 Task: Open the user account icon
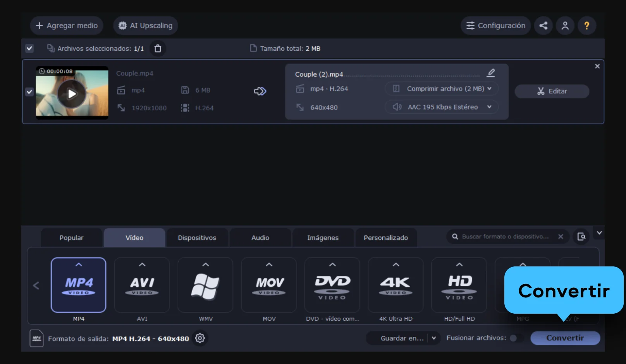point(565,26)
